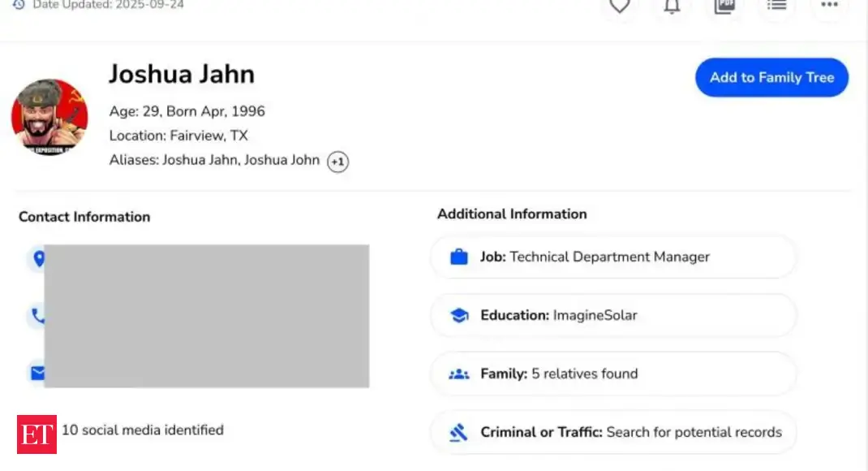Image resolution: width=868 pixels, height=471 pixels.
Task: Open the 10 social media identified link
Action: coord(143,430)
